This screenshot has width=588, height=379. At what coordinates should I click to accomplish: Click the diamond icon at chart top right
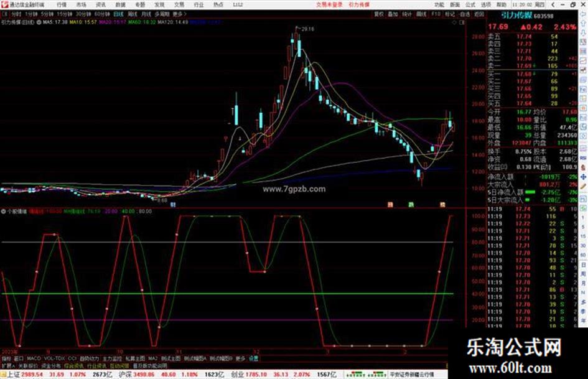point(454,22)
